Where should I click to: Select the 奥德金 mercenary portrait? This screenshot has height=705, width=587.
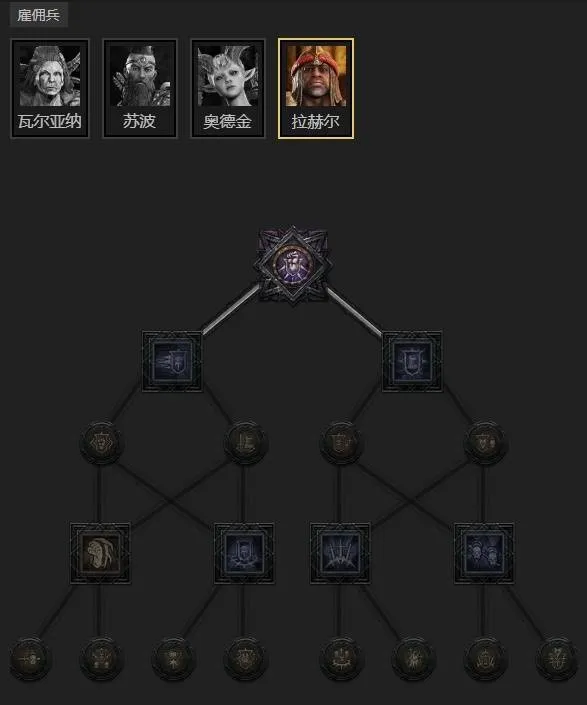pos(228,88)
